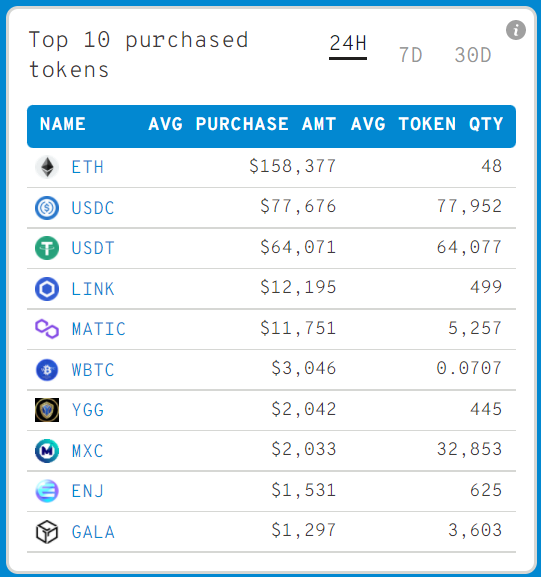The width and height of the screenshot is (541, 577).
Task: Click the info icon in the top corner
Action: (516, 30)
